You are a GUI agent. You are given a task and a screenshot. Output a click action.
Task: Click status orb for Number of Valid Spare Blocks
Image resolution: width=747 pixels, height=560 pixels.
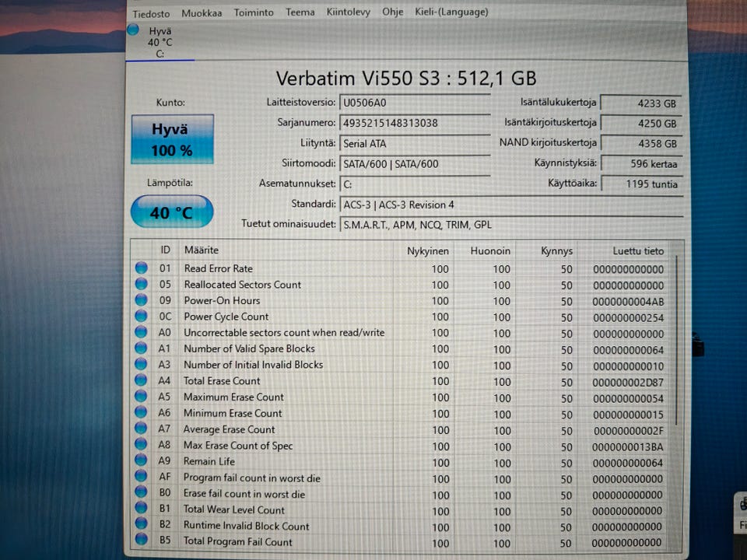pyautogui.click(x=141, y=348)
